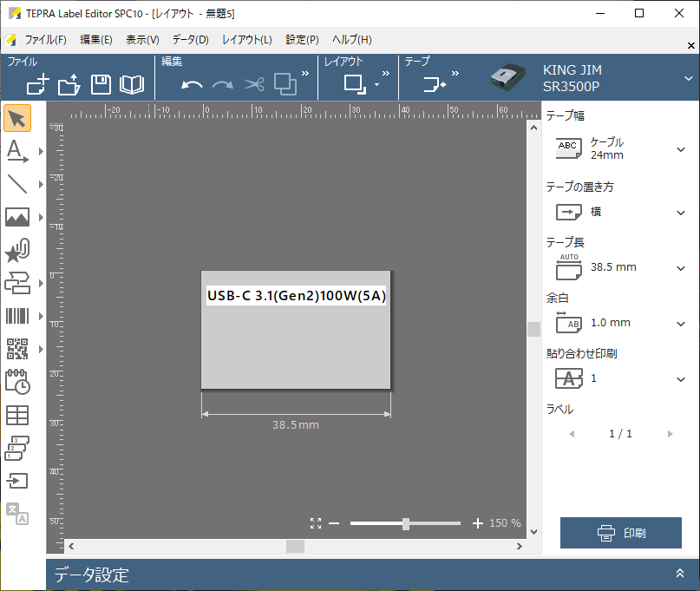700x591 pixels.
Task: Click the plus zoom in button
Action: click(477, 523)
